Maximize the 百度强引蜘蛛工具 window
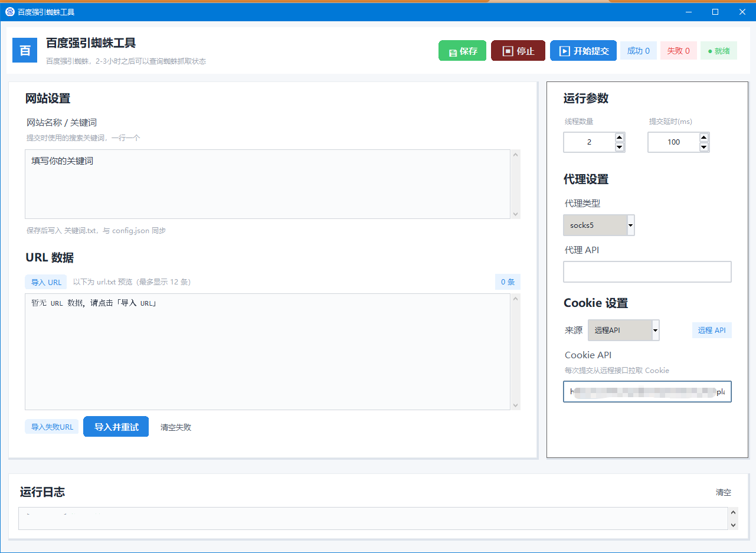Viewport: 756px width, 553px height. point(715,12)
